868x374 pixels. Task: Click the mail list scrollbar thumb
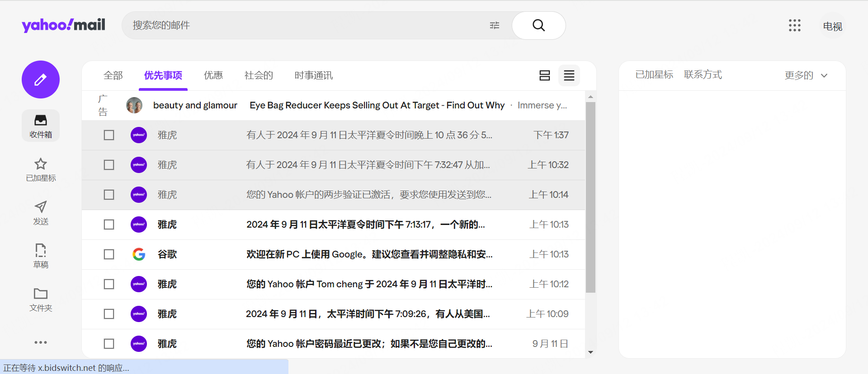coord(590,197)
